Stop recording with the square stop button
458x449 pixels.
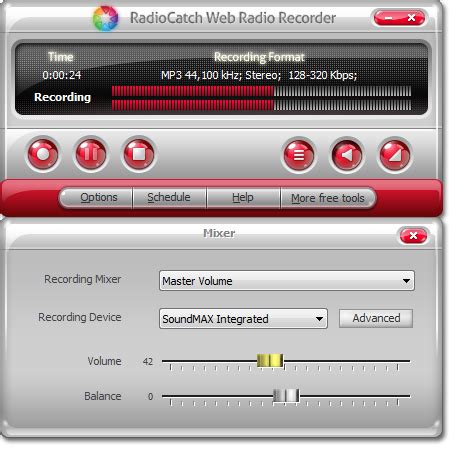pos(139,154)
